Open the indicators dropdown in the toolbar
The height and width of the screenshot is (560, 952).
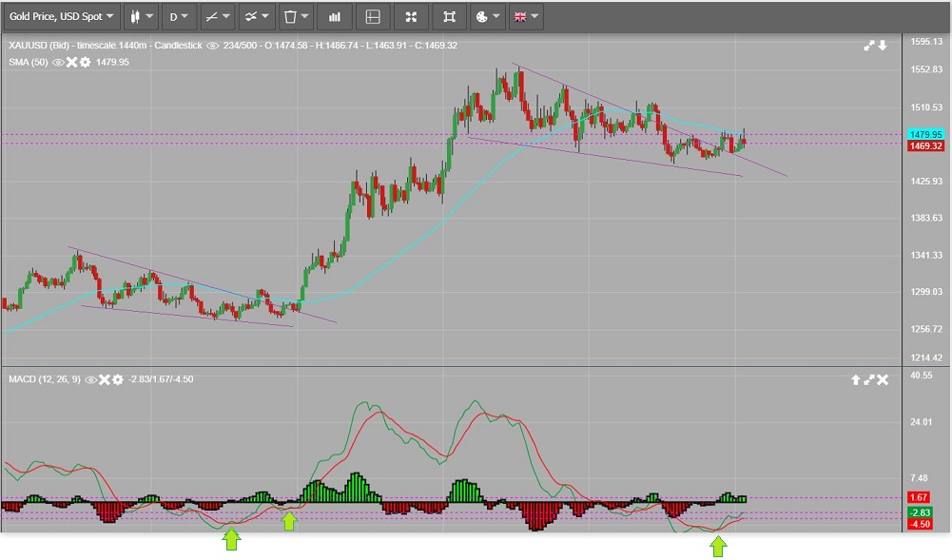(x=256, y=17)
